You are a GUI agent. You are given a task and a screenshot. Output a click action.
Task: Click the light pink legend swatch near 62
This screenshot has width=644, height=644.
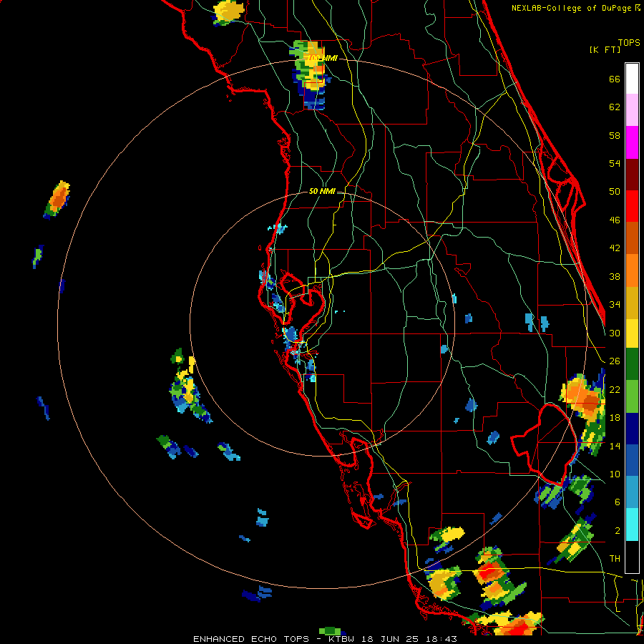(x=632, y=110)
